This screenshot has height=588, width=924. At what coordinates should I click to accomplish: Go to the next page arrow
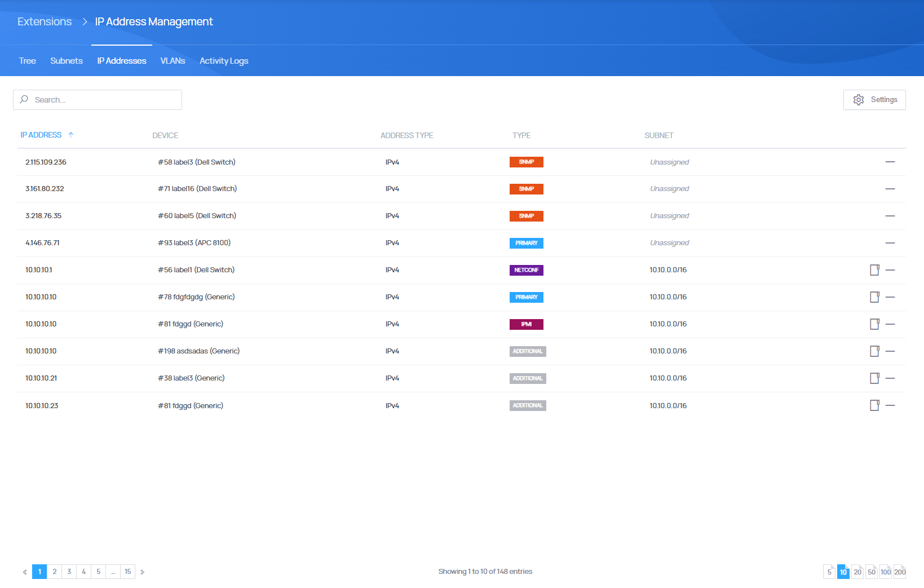[x=142, y=572]
